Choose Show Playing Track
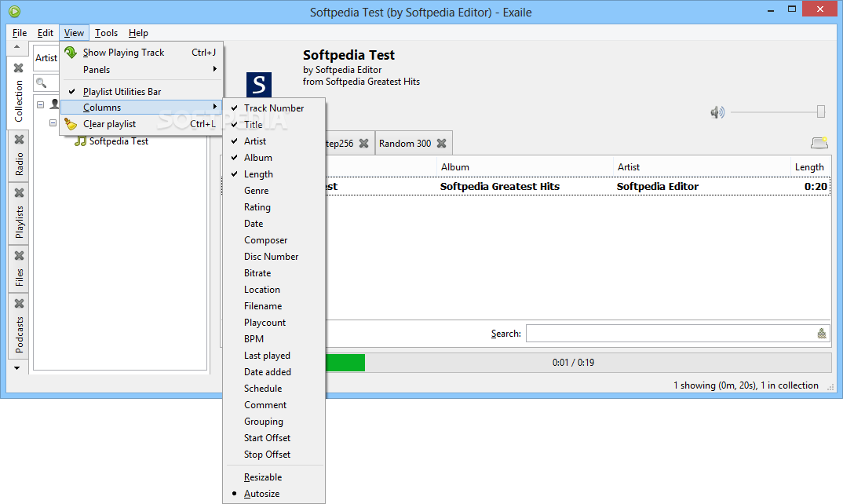Image resolution: width=843 pixels, height=504 pixels. [x=141, y=52]
